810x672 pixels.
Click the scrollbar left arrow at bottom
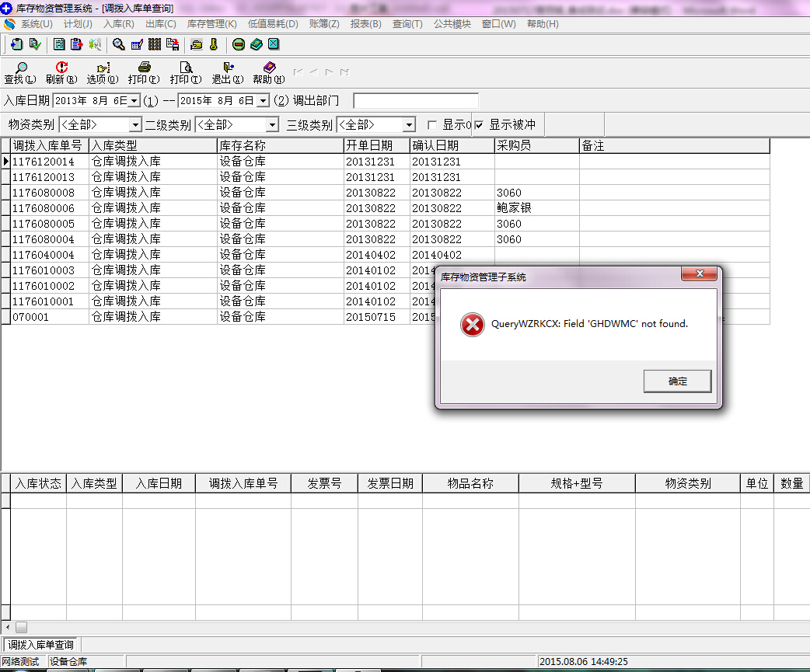click(7, 628)
